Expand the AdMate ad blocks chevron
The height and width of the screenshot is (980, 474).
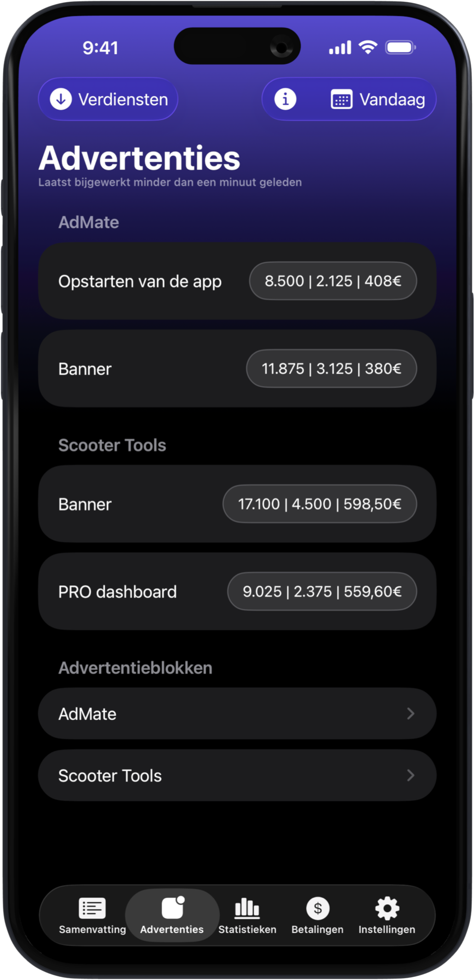411,714
